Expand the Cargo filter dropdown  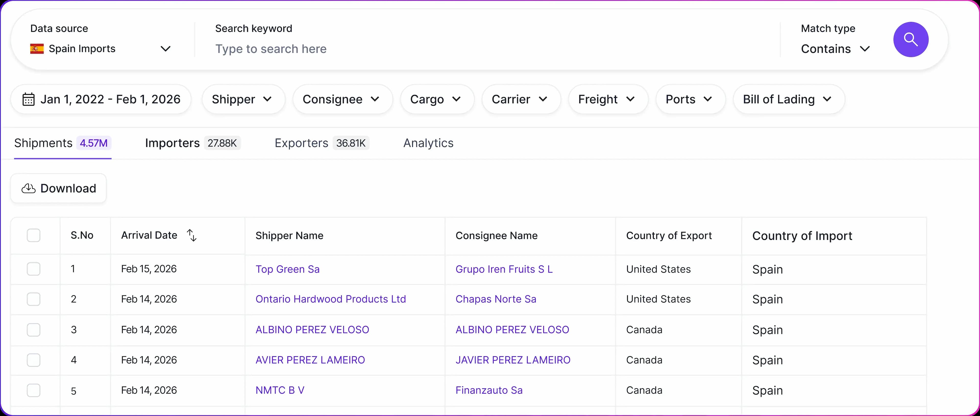[436, 99]
